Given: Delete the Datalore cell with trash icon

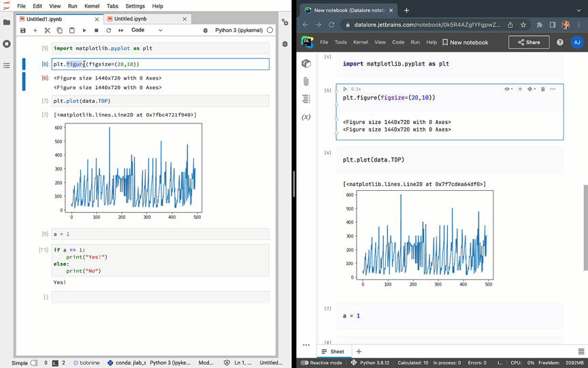Looking at the screenshot, I should (x=542, y=89).
